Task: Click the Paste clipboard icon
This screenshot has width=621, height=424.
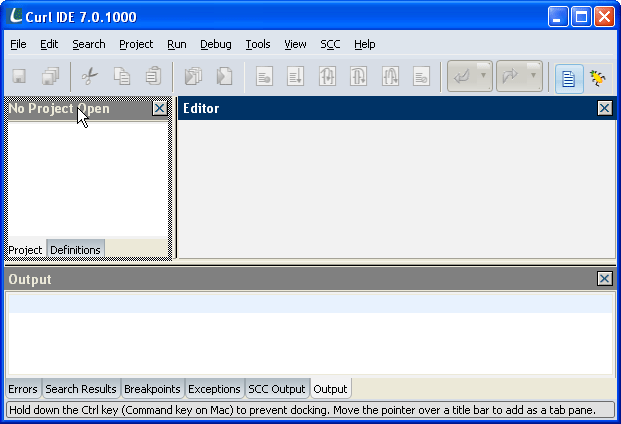Action: (x=152, y=76)
